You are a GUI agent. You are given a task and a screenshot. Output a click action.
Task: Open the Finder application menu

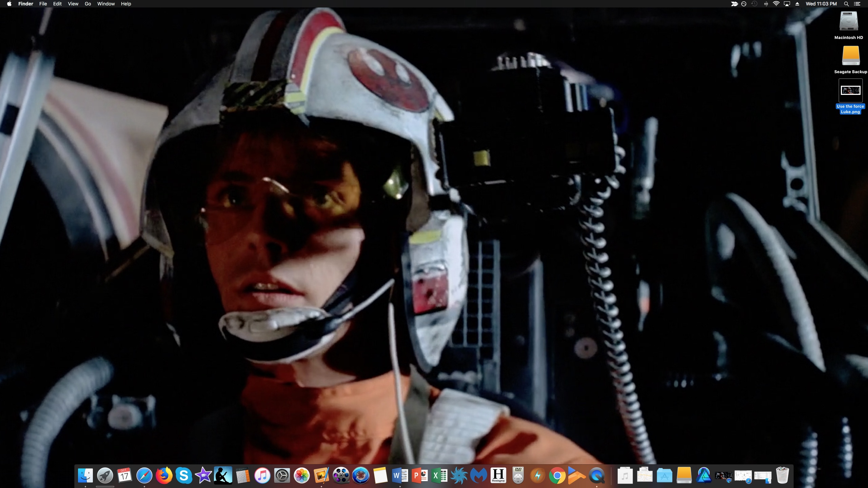tap(26, 4)
